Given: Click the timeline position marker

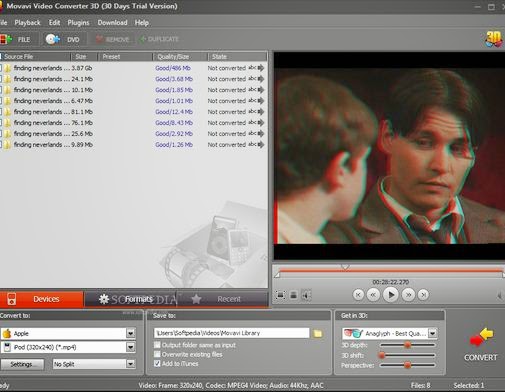Looking at the screenshot, I should 345,267.
